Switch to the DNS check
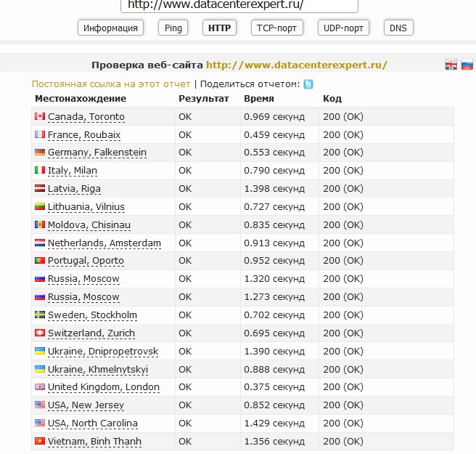 398,28
